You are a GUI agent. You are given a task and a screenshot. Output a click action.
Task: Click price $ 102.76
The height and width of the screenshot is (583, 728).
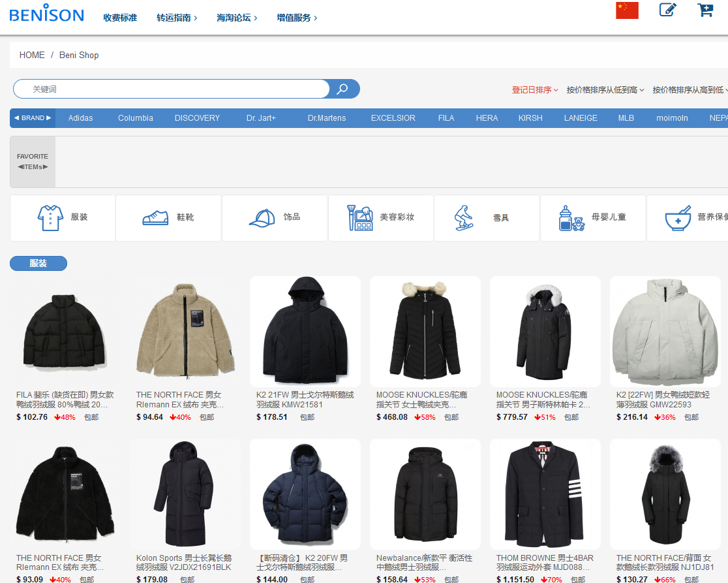pyautogui.click(x=32, y=417)
